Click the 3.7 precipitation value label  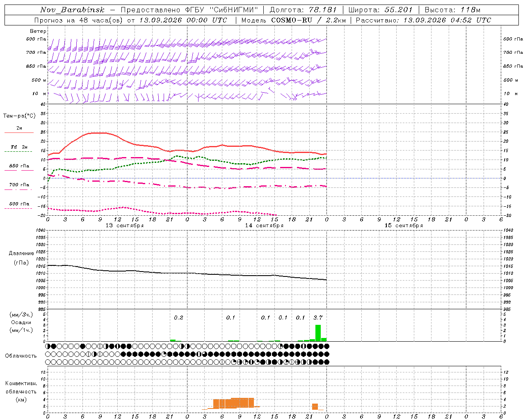(318, 317)
